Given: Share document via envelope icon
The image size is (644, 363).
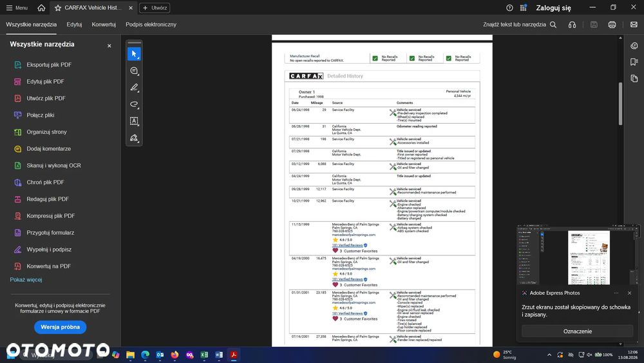Looking at the screenshot, I should click(x=634, y=25).
